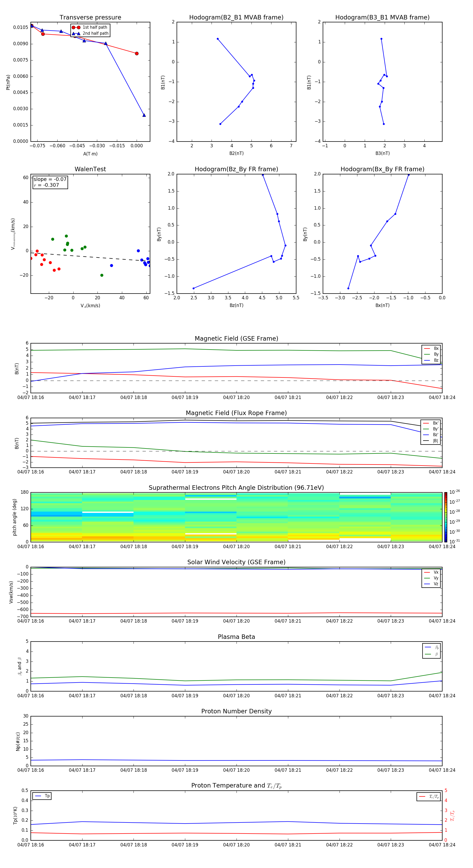
Task: Click the By legend entry in GSE plot
Action: pyautogui.click(x=431, y=355)
